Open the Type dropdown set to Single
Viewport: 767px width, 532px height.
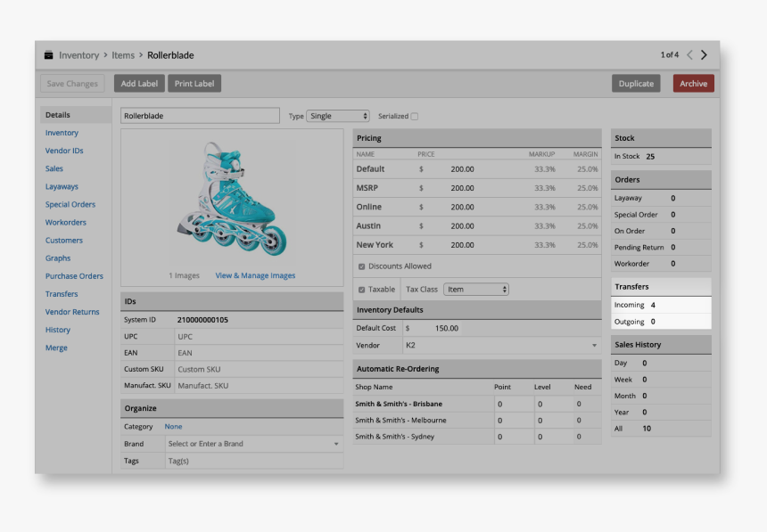pyautogui.click(x=338, y=116)
